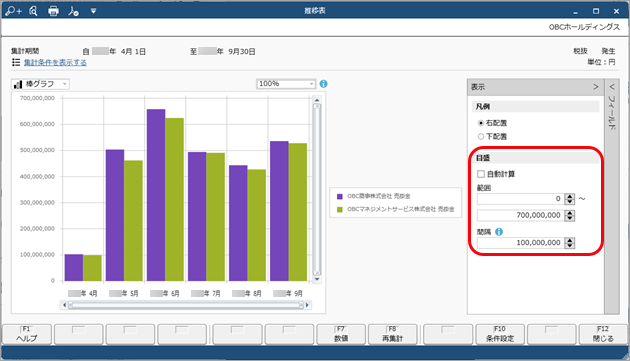This screenshot has width=630, height=361.
Task: Click the info icon next to 間隔
Action: coord(499,232)
